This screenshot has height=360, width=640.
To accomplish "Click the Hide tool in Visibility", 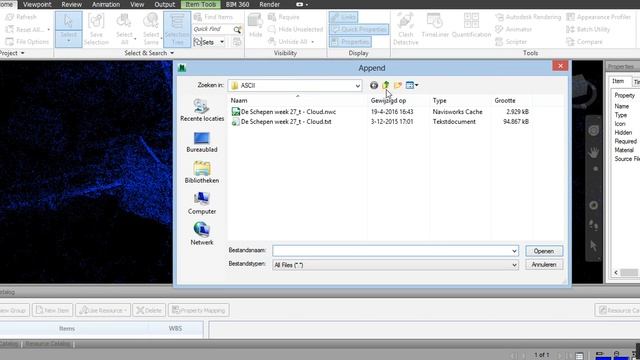I will coord(256,26).
